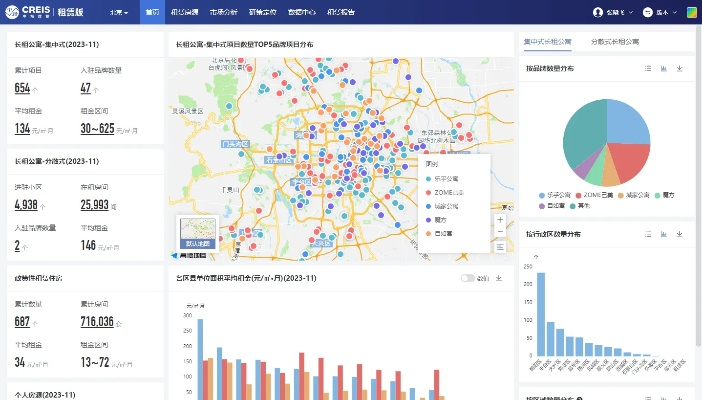This screenshot has width=702, height=400.
Task: Toggle 乐乎公寓 in the map legend
Action: pos(446,178)
